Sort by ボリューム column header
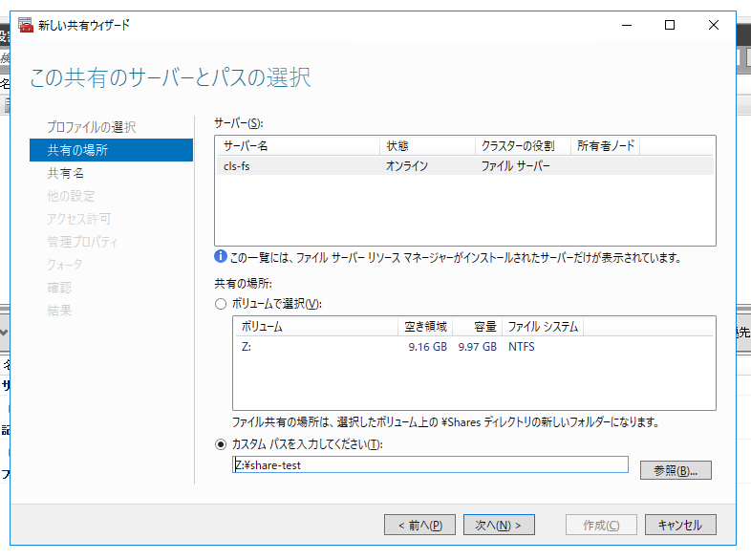The height and width of the screenshot is (560, 751). pos(316,327)
